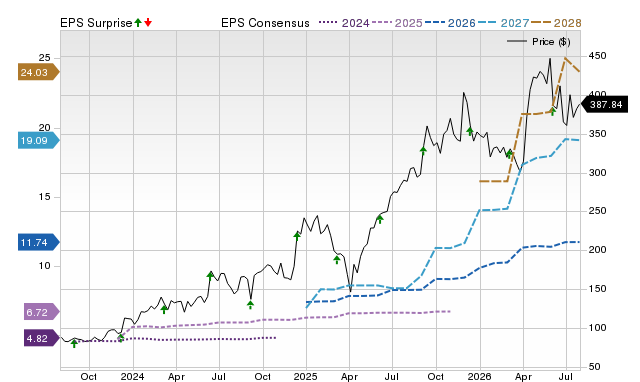Screen dimensions: 640x382
Task: Click the 25 label on the EPS axis
Action: click(44, 58)
